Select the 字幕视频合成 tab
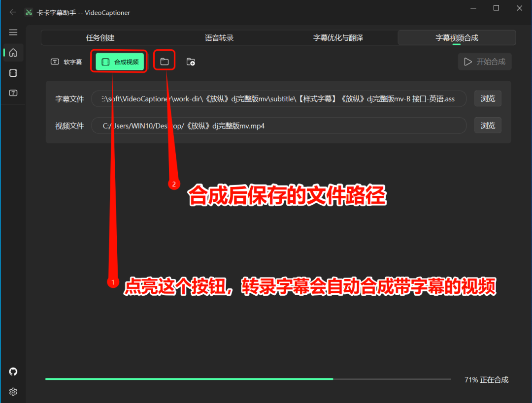532x403 pixels. click(x=457, y=37)
